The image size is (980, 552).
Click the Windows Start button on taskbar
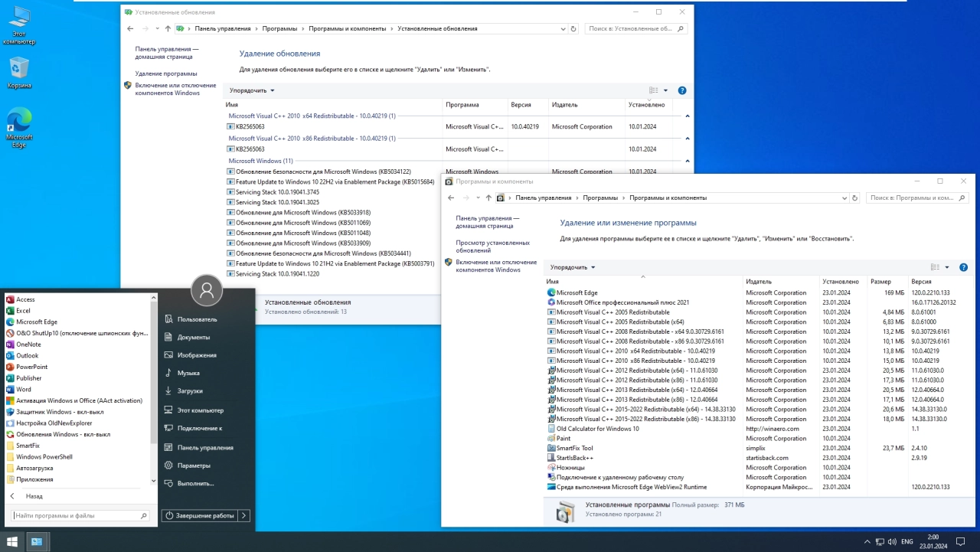(12, 541)
